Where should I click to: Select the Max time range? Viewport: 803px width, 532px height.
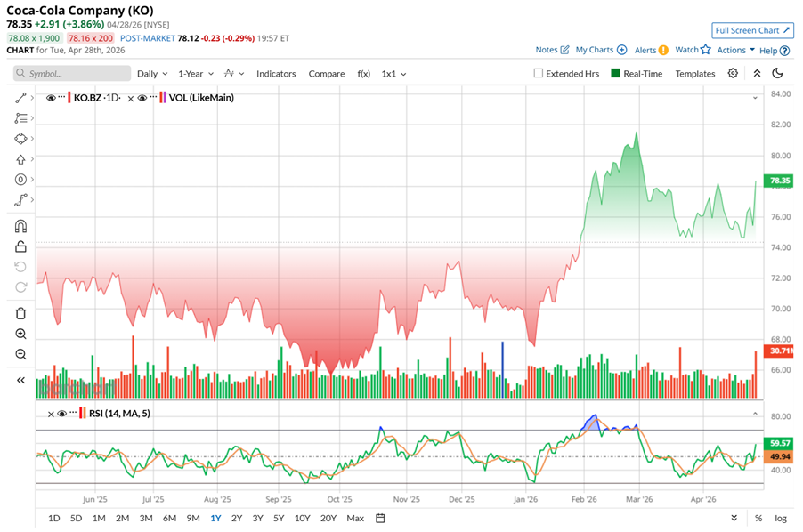(355, 518)
